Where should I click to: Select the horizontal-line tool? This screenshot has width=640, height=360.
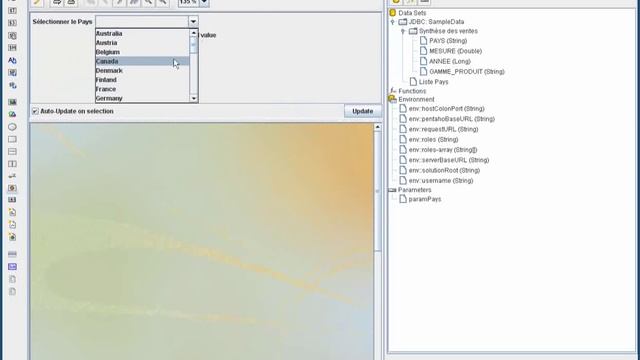tap(12, 151)
